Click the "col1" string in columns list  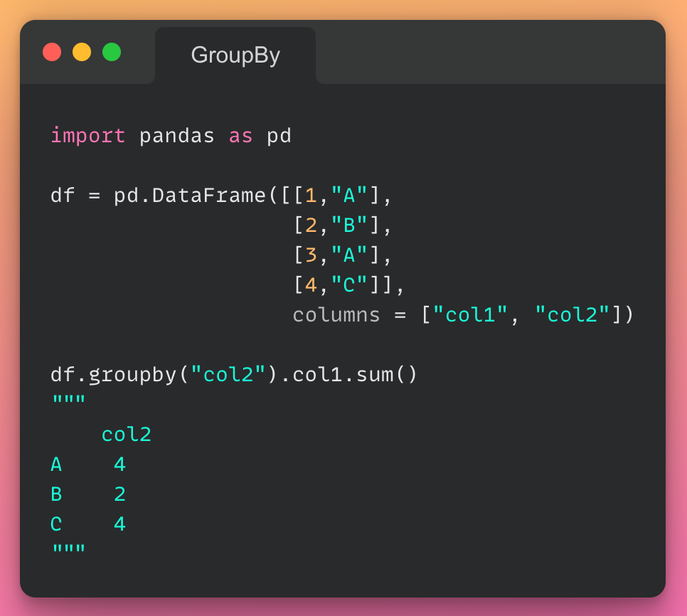pyautogui.click(x=470, y=314)
